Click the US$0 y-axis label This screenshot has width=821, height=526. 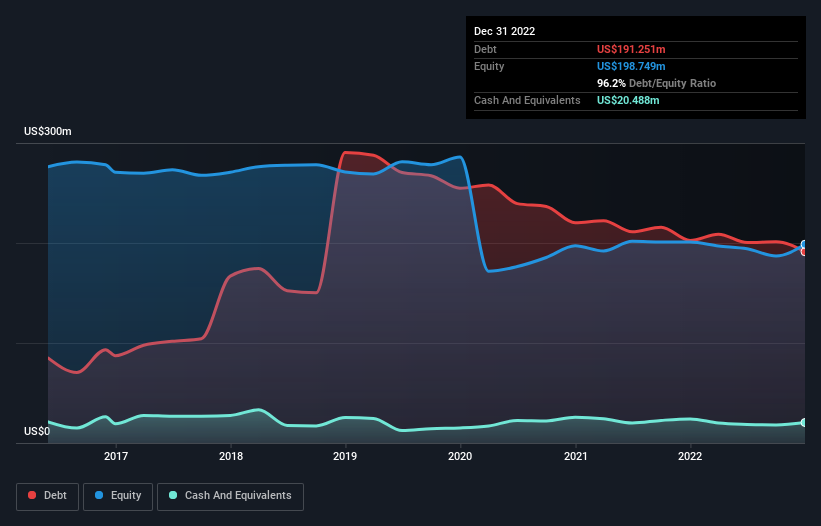pyautogui.click(x=37, y=431)
